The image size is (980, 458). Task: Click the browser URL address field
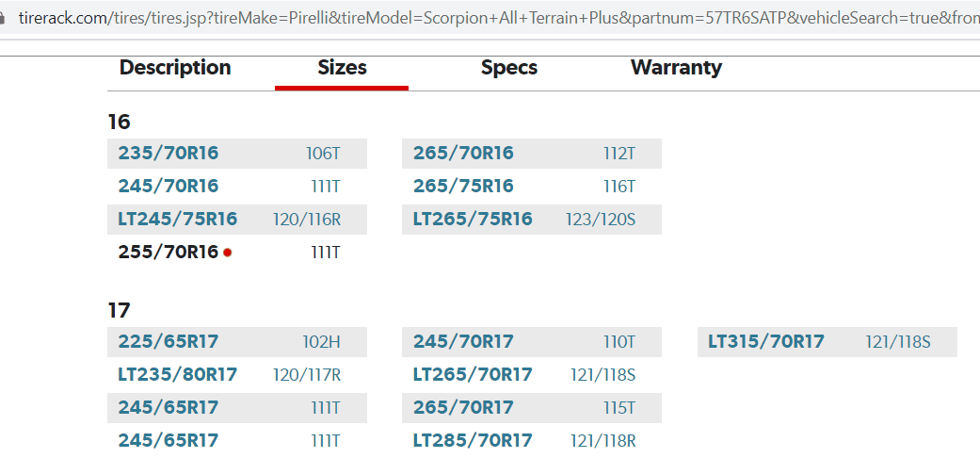click(493, 18)
